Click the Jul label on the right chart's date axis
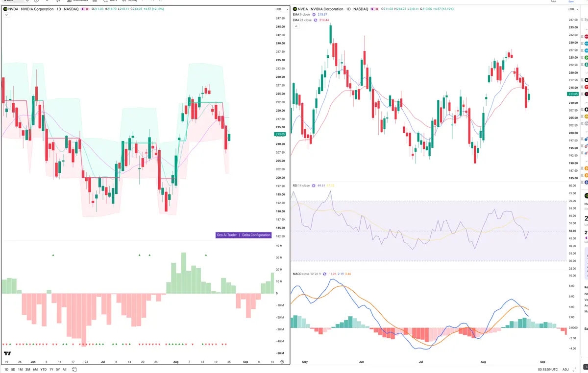The width and height of the screenshot is (588, 373). 421,362
